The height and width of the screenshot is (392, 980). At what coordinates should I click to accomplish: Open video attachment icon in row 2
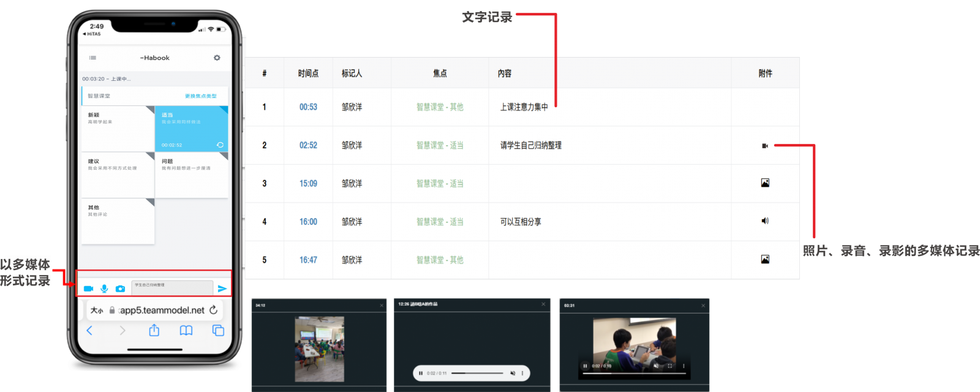click(765, 146)
